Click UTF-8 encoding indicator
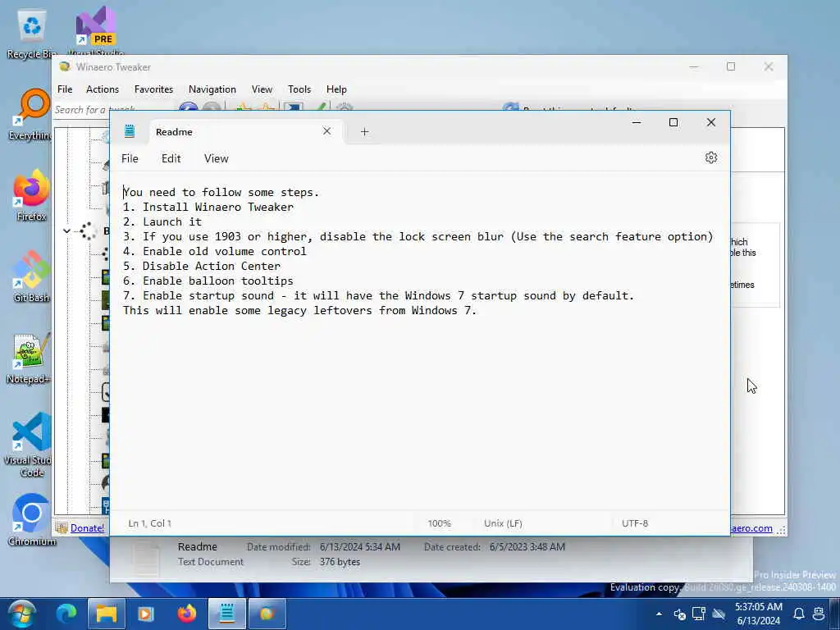The height and width of the screenshot is (630, 840). pos(635,523)
